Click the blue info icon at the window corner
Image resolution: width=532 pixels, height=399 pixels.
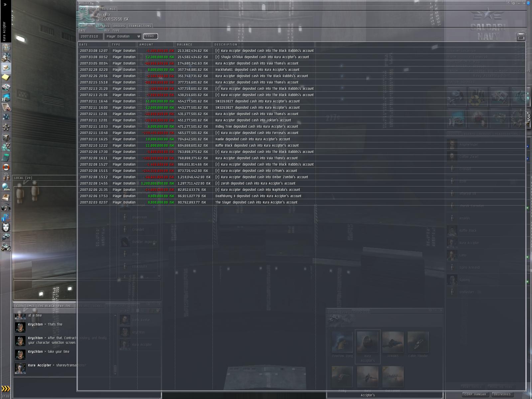[x=529, y=3]
